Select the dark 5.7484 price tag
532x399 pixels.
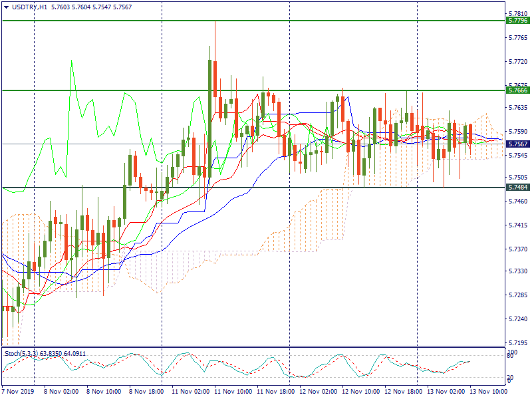point(517,188)
